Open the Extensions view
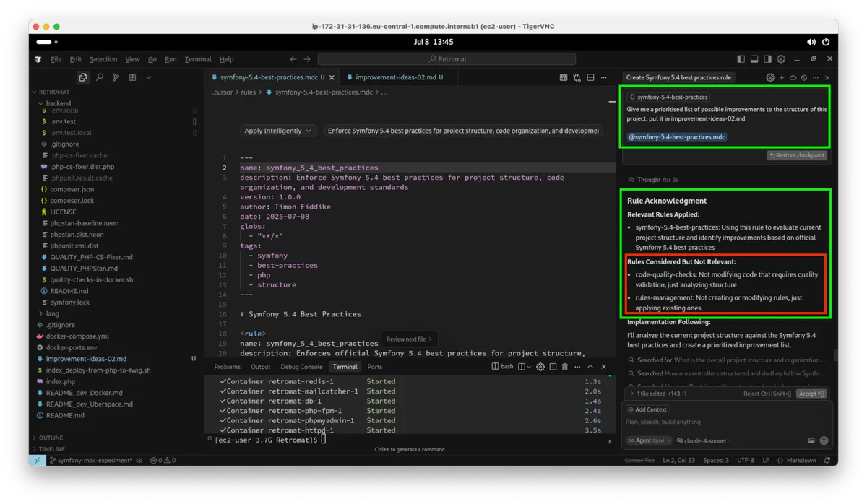This screenshot has height=504, width=867. point(132,77)
